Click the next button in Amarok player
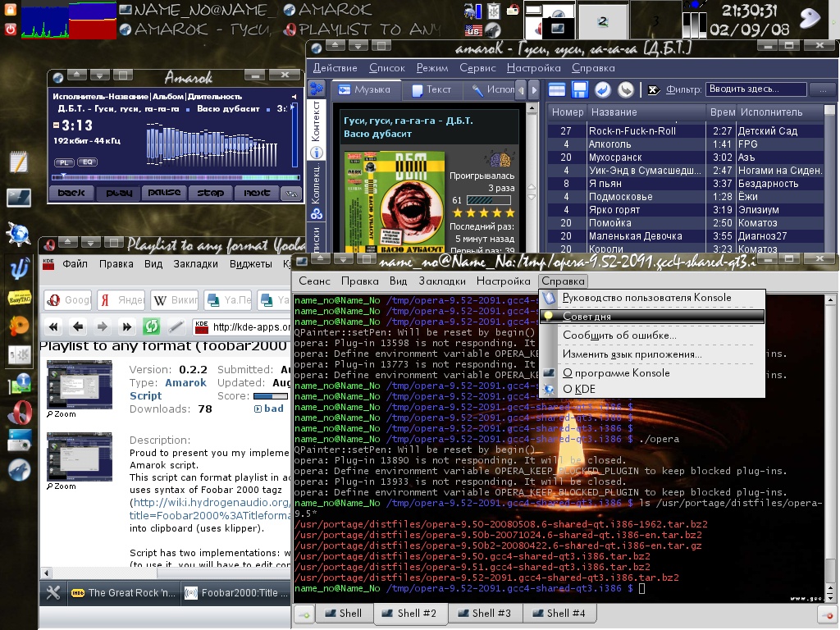This screenshot has height=630, width=840. click(257, 193)
